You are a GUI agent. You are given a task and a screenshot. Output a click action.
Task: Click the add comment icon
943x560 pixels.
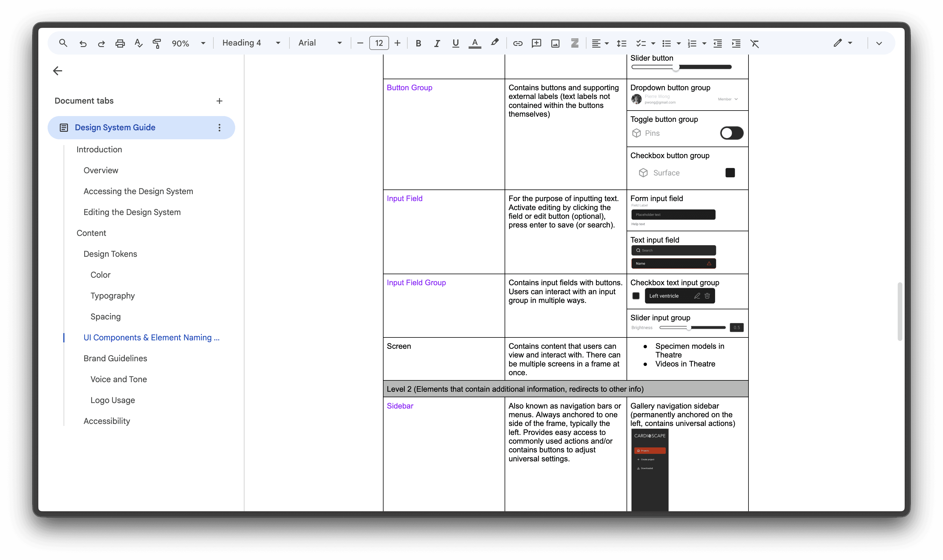[x=536, y=44]
